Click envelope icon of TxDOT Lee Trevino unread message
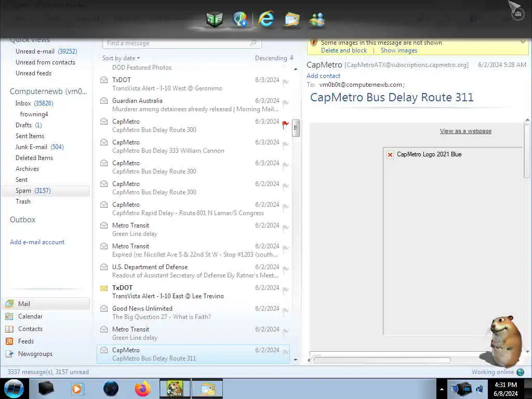Screen dimensions: 532x399 tap(104, 288)
